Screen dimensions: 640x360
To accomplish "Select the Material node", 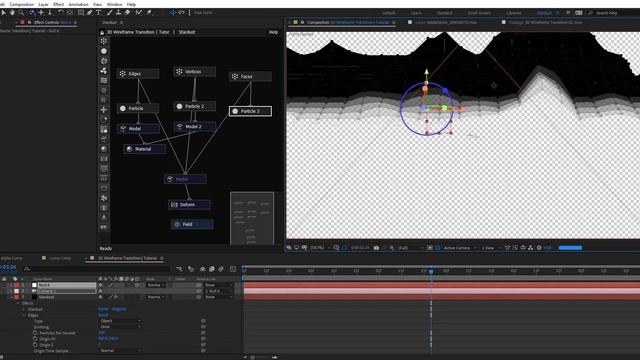I will pos(144,149).
